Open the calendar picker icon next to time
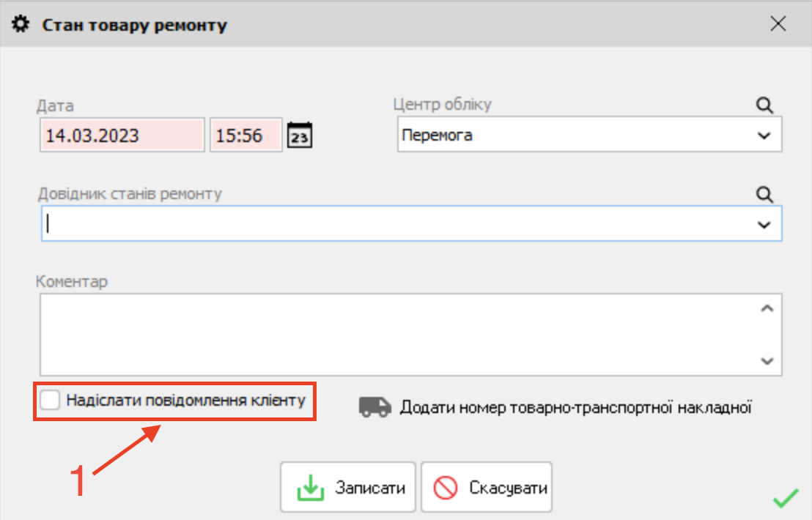Image resolution: width=812 pixels, height=520 pixels. (x=299, y=134)
